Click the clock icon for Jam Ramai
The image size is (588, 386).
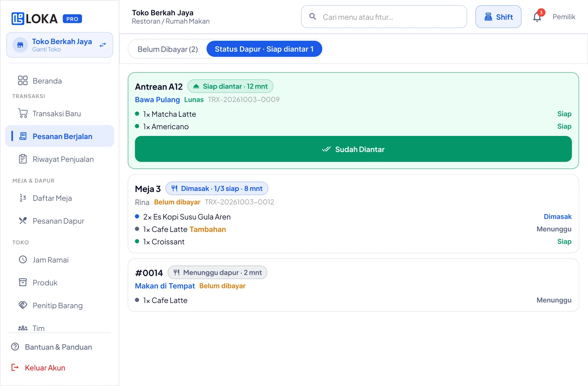[23, 260]
